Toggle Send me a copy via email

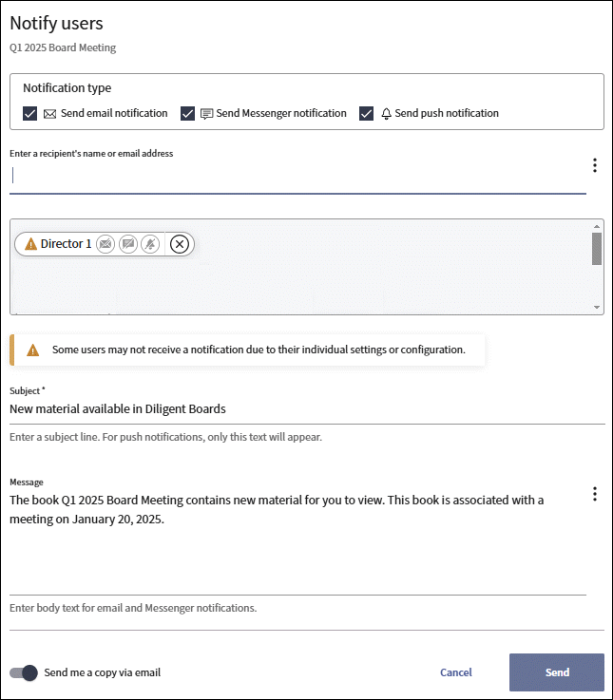24,672
